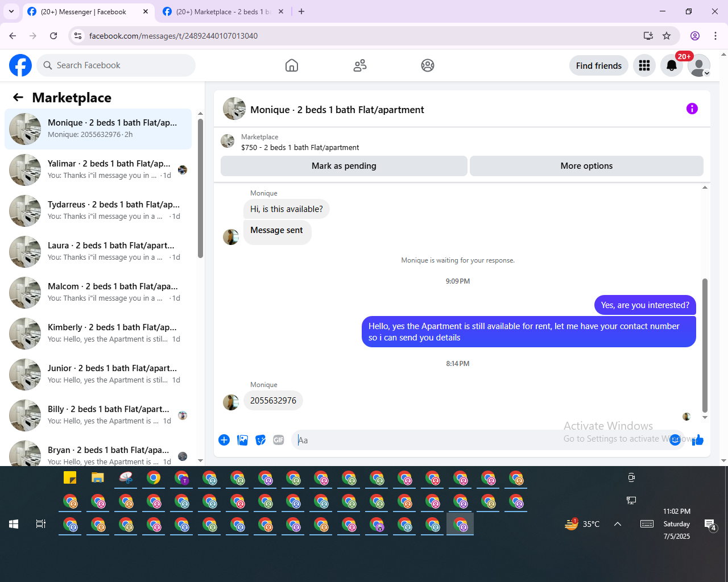
Task: Show hidden system tray icons
Action: point(618,524)
